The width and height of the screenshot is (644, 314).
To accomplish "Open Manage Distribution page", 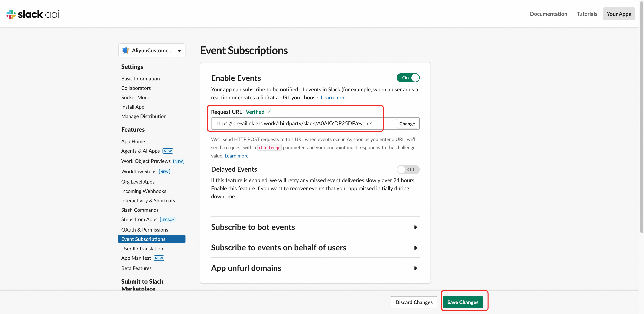I will 144,116.
